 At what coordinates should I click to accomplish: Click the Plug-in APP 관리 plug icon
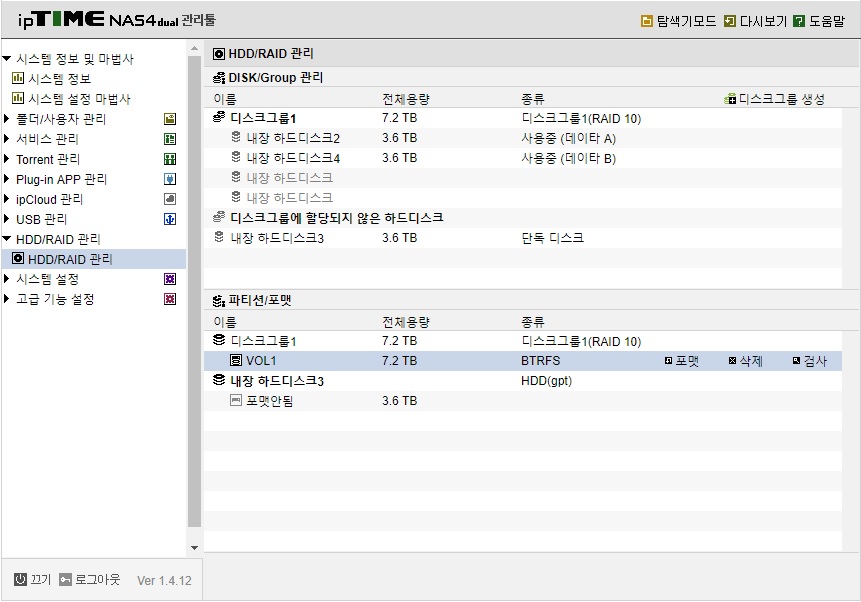pos(170,179)
